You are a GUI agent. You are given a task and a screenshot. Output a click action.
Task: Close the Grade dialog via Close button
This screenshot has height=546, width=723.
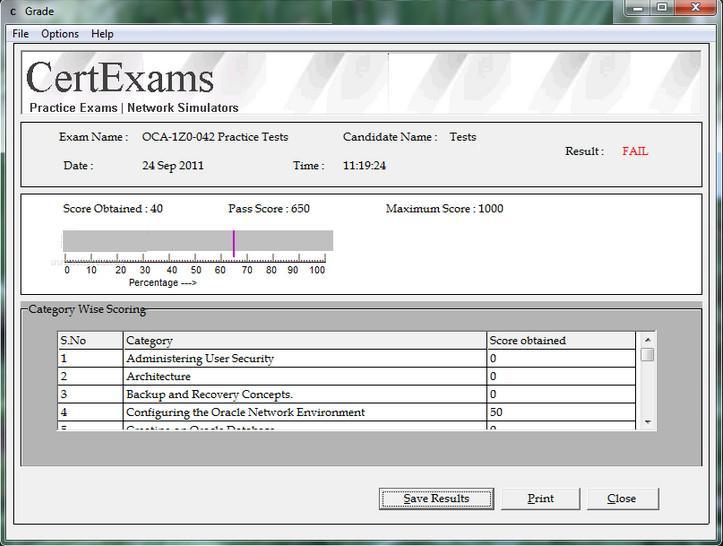click(622, 499)
